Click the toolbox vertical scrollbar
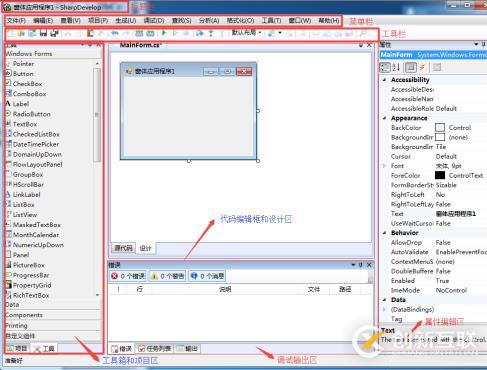The width and height of the screenshot is (487, 370). coord(97,115)
